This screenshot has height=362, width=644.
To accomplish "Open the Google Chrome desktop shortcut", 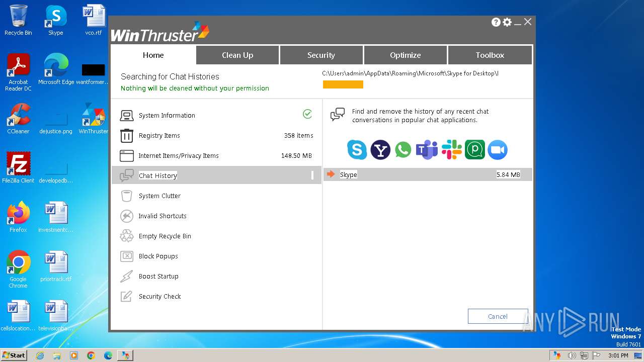I will point(18,269).
